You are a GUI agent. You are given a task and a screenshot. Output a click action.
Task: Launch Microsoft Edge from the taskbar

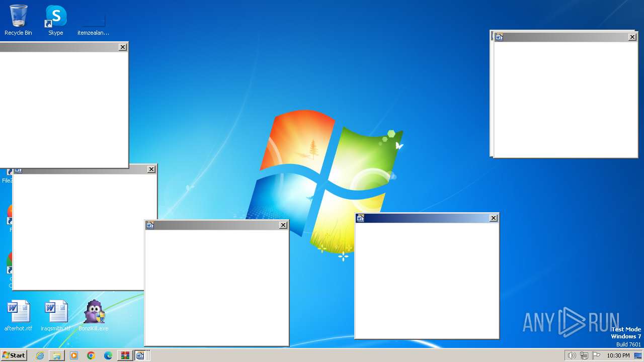tap(108, 355)
